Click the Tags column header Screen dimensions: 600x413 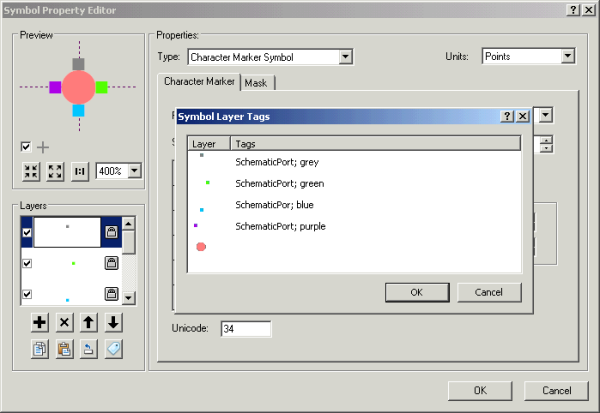(375, 144)
